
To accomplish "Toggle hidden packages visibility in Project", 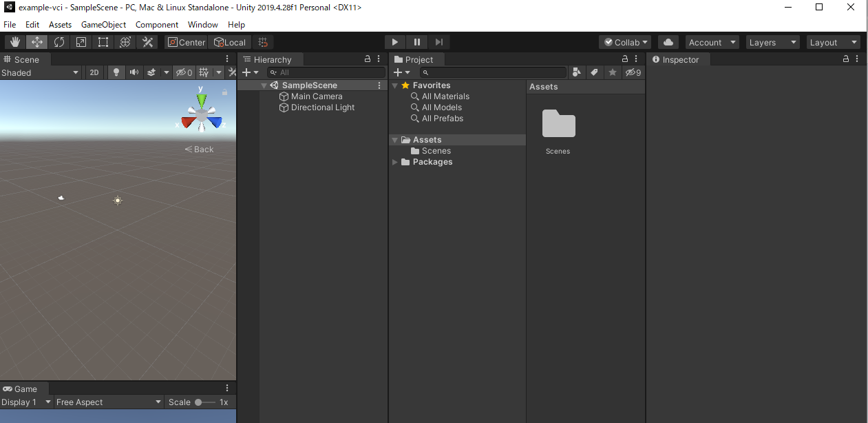I will point(633,72).
